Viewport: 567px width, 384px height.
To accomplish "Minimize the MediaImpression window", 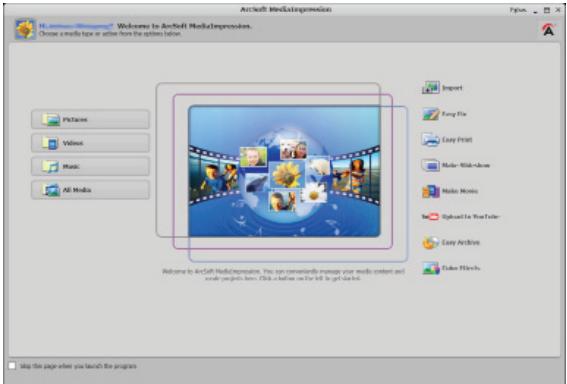I will pos(536,11).
